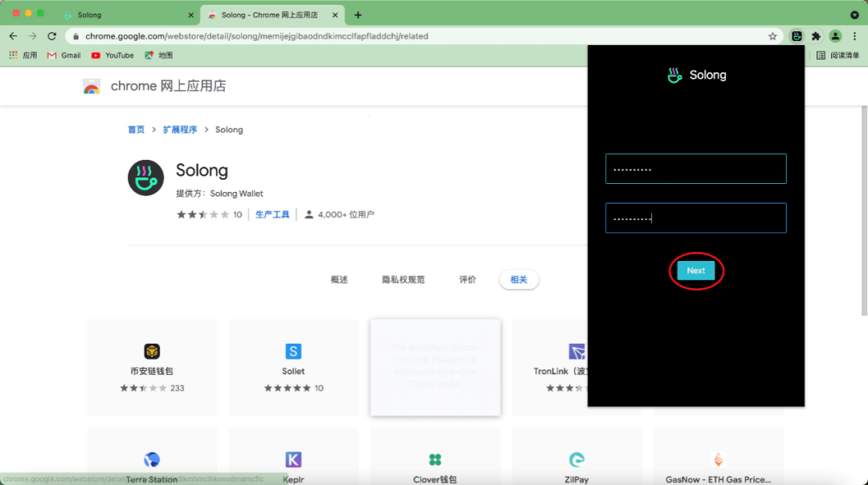Open the ZilPay extension card
Screen dimensions: 868x485
[x=577, y=457]
